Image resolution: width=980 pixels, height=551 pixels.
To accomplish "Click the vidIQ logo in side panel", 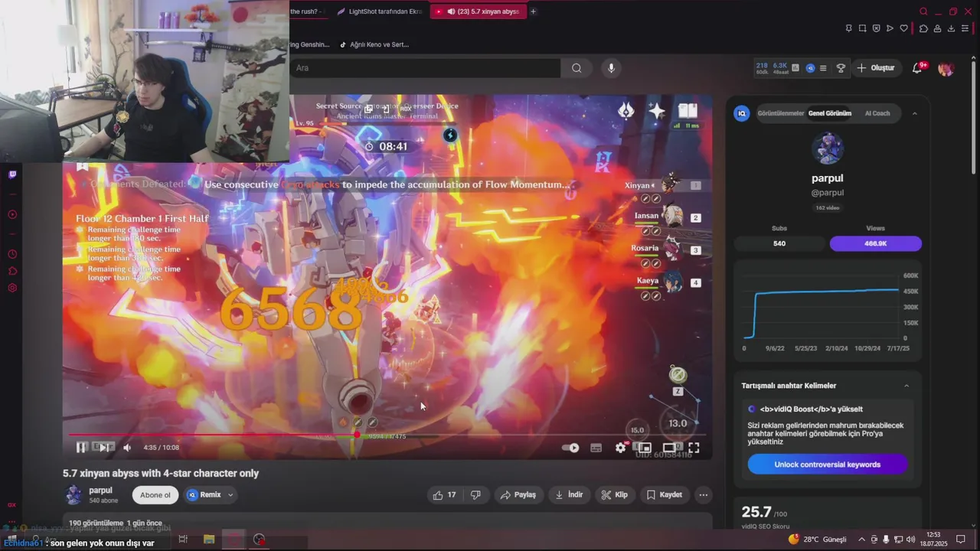I will [x=741, y=113].
